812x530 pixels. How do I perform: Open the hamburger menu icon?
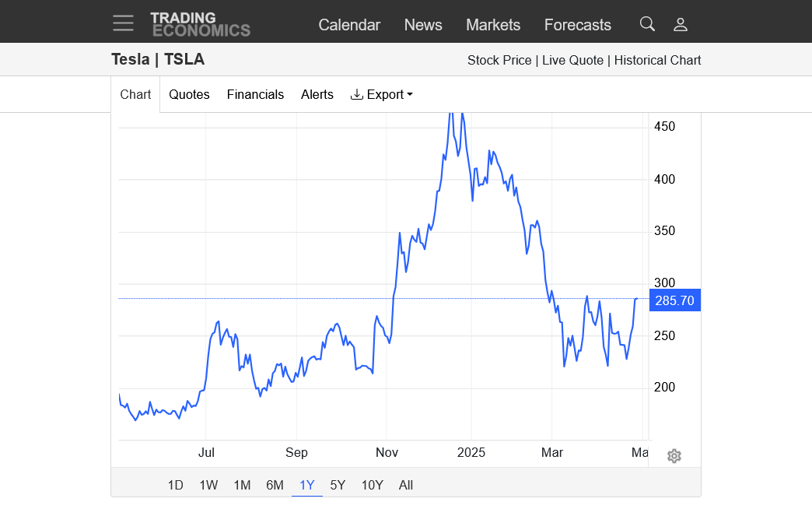pyautogui.click(x=123, y=23)
